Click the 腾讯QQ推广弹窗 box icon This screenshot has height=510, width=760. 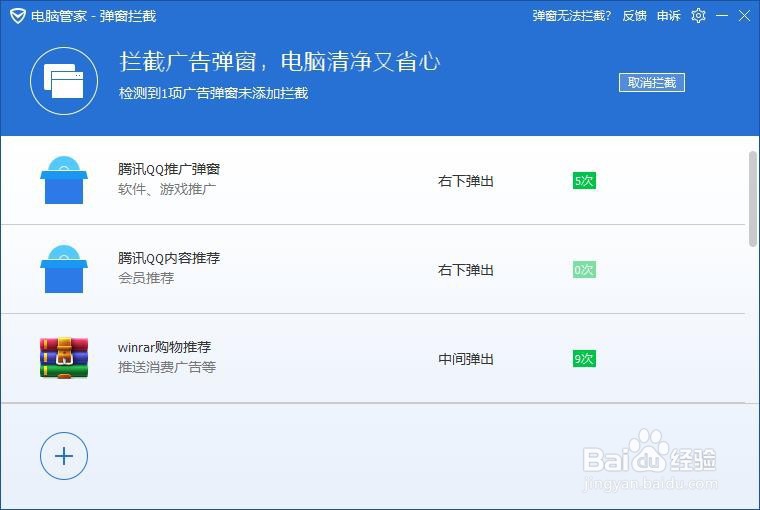(x=64, y=180)
